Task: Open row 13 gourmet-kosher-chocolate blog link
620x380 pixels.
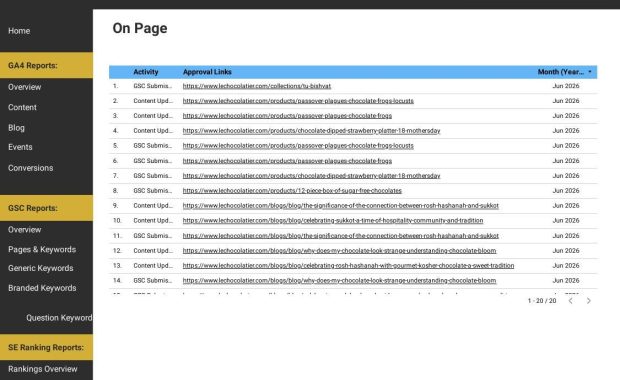Action: 348,266
